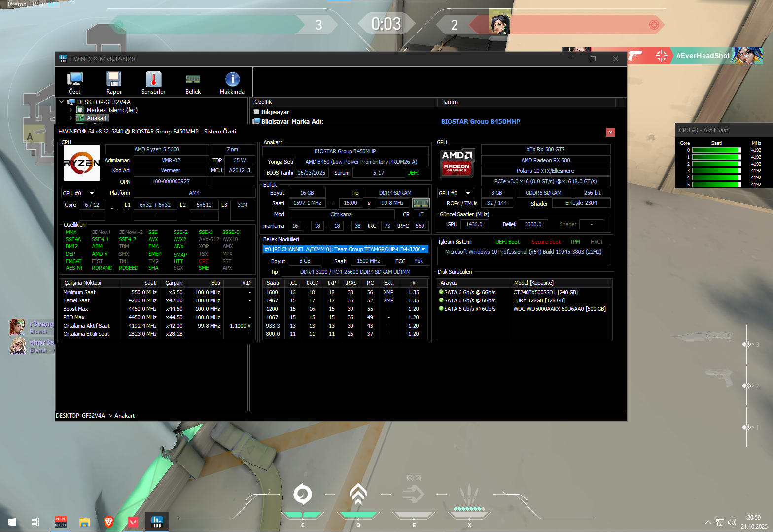The image size is (773, 532).
Task: Click the memory module icon button beside 99.8 MHz
Action: [421, 203]
